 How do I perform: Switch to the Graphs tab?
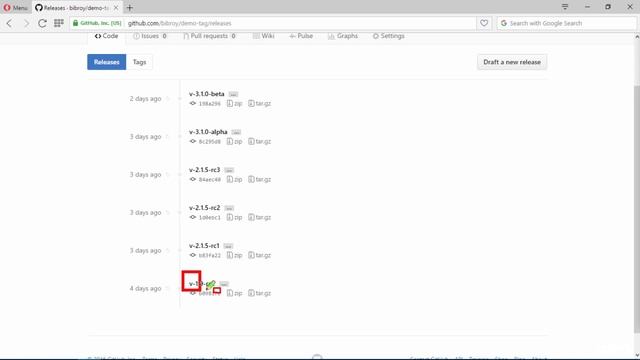(x=343, y=36)
